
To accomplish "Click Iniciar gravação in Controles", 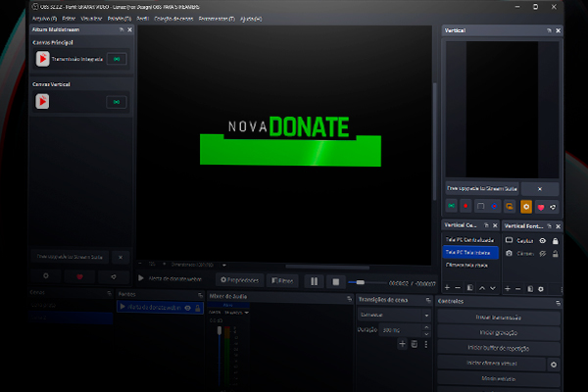I will point(499,333).
